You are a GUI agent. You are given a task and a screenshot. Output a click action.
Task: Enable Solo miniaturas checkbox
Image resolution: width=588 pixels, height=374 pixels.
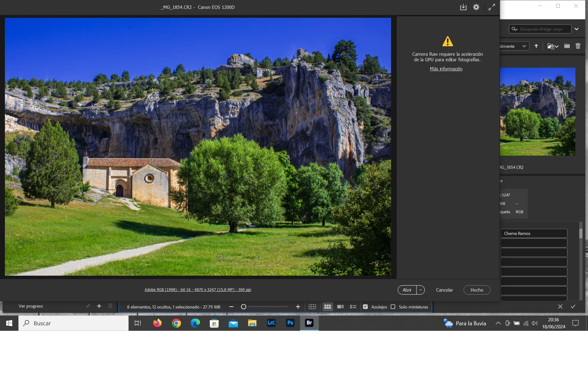pos(393,307)
